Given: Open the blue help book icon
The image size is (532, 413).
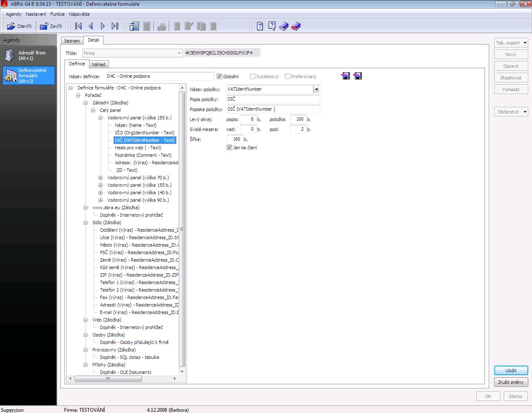Looking at the screenshot, I should tap(284, 27).
